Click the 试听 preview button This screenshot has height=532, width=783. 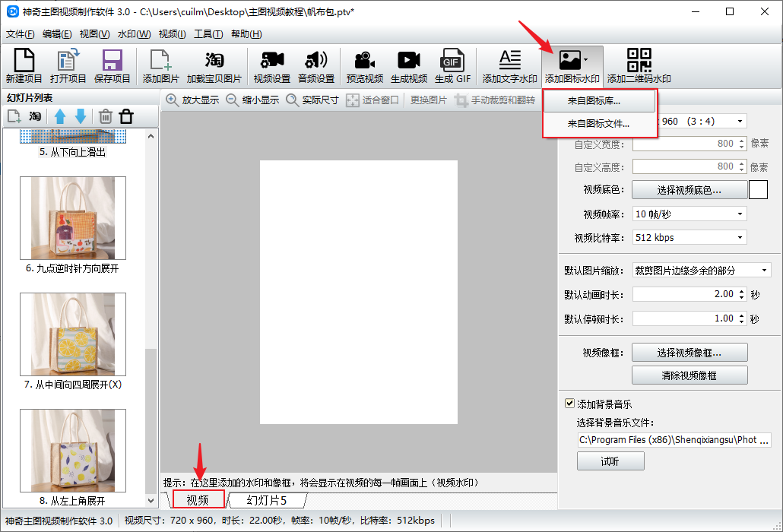(610, 461)
